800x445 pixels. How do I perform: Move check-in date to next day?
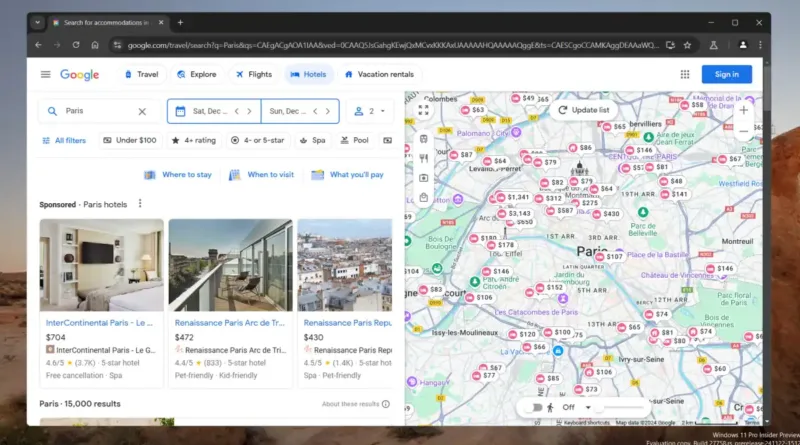249,111
